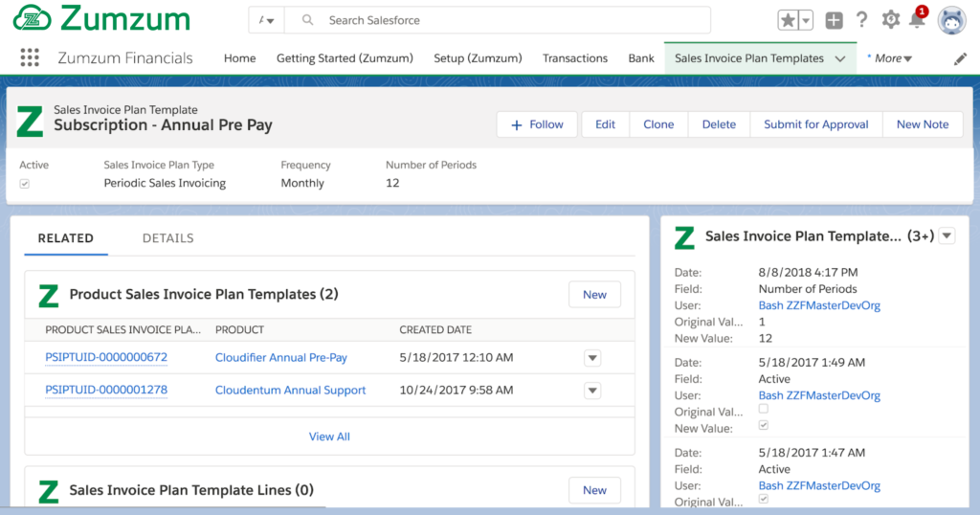Image resolution: width=980 pixels, height=515 pixels.
Task: Open the user profile avatar
Action: (x=952, y=21)
